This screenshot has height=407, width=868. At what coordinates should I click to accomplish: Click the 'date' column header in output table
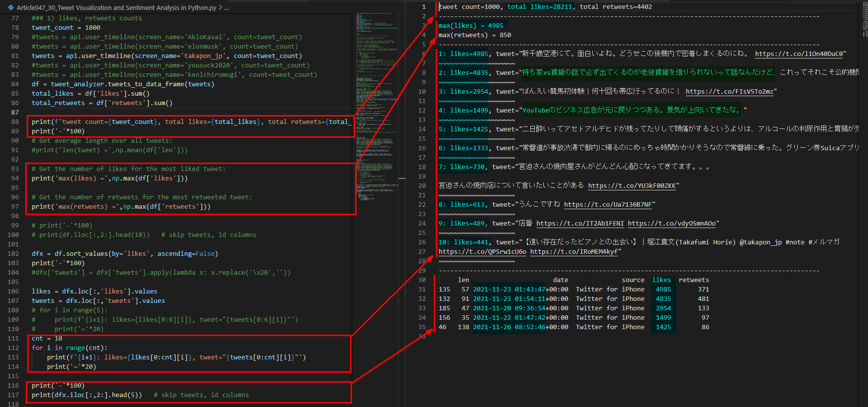(x=561, y=280)
